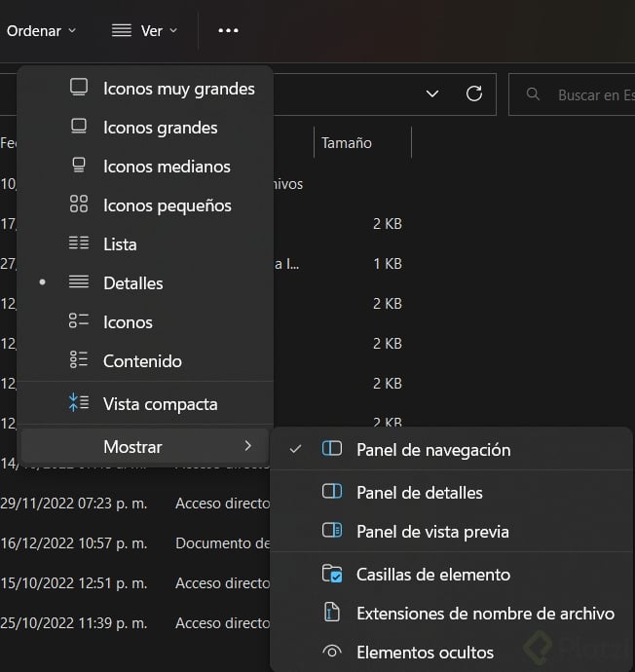Expand the Mostrar submenu arrow
The width and height of the screenshot is (635, 672).
(x=248, y=446)
